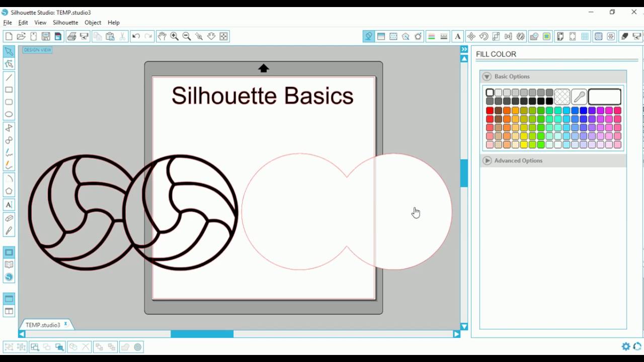Collapse the side panel with double-arrow
Viewport: 644px width, 362px height.
click(464, 49)
